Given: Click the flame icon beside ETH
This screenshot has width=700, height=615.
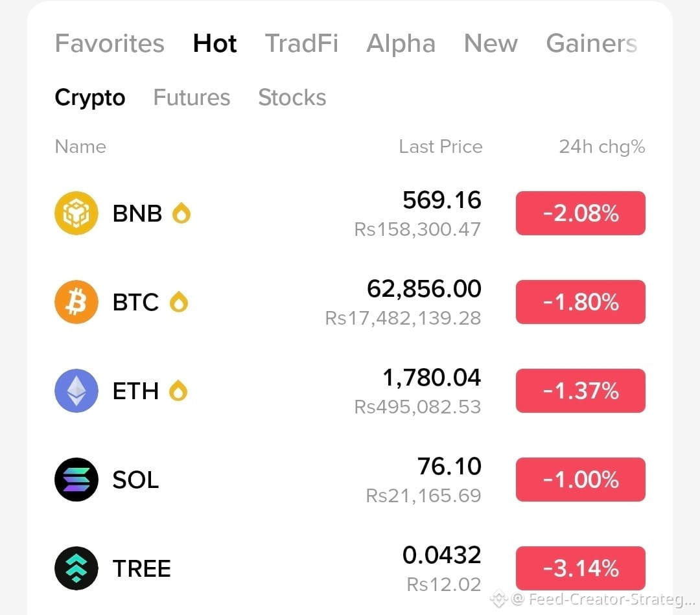Looking at the screenshot, I should [178, 391].
